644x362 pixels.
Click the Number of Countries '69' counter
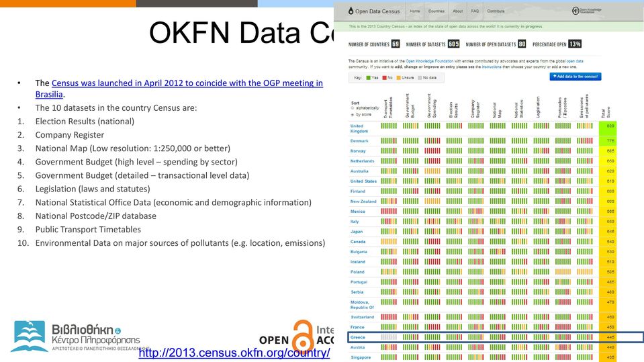click(395, 44)
